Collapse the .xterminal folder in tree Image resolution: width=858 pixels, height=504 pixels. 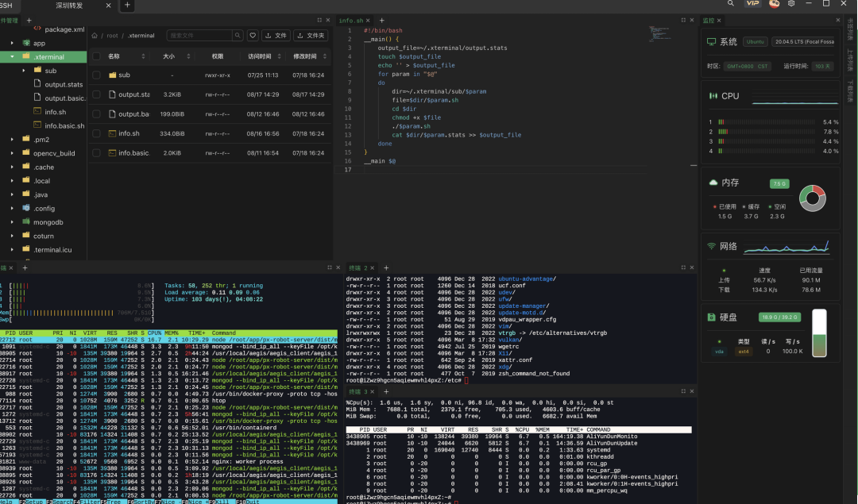click(x=12, y=56)
